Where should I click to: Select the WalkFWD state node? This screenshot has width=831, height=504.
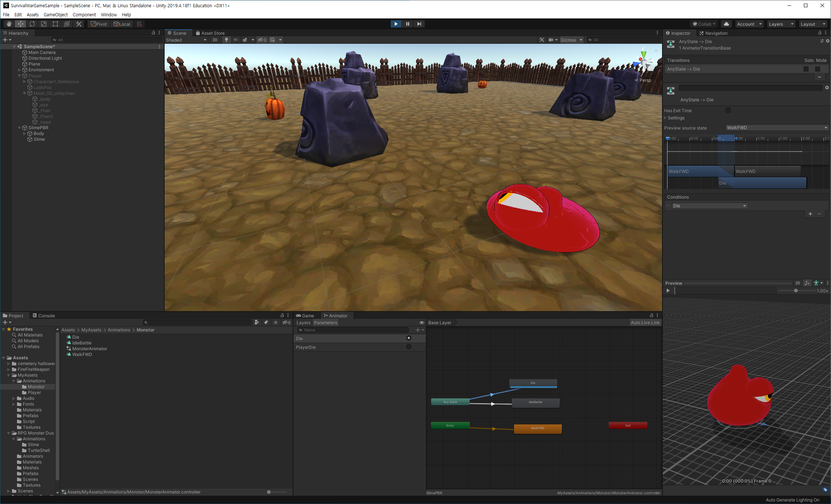pos(538,428)
